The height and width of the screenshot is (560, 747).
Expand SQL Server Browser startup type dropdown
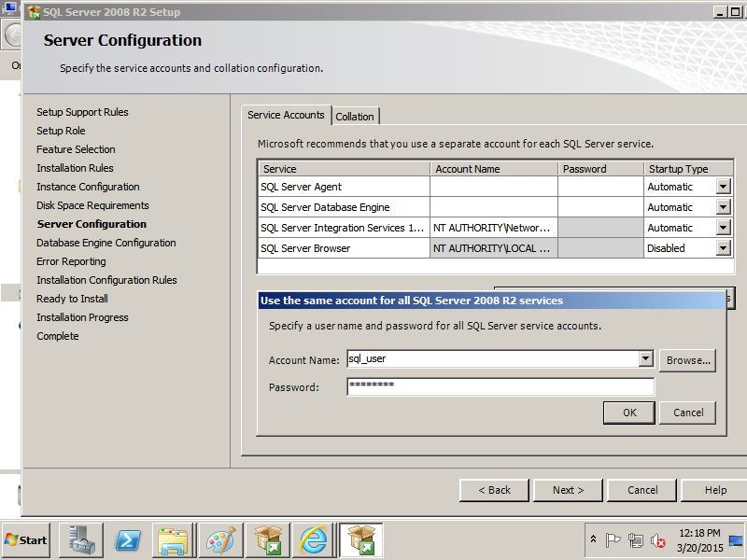coord(723,248)
